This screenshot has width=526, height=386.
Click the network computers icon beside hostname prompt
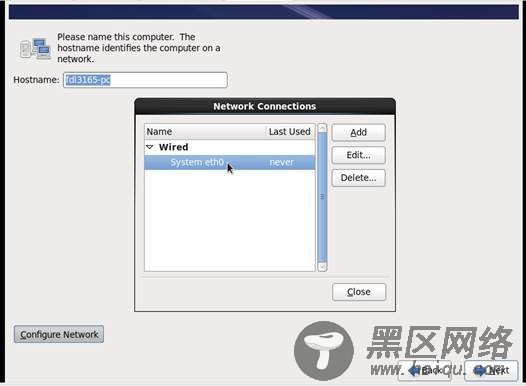pyautogui.click(x=35, y=49)
